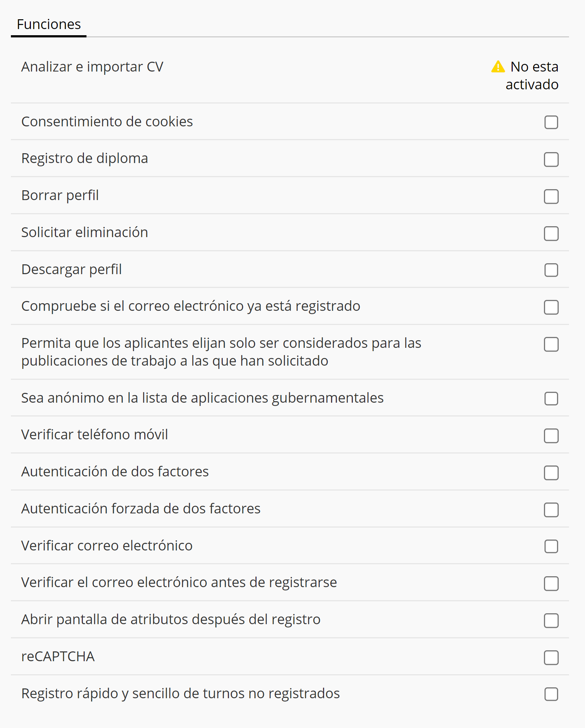Check the Registro de diploma box
The height and width of the screenshot is (728, 585).
(551, 159)
